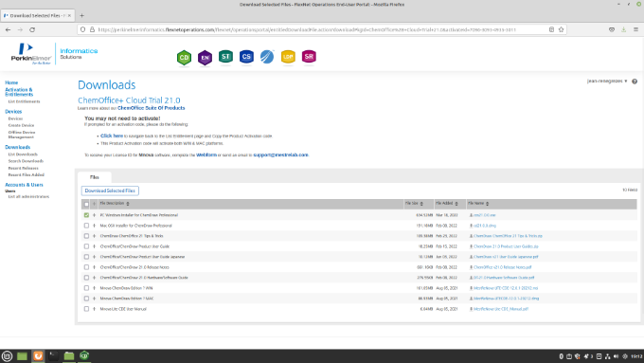The image size is (644, 363).
Task: Expand details for Tips & Tricks row
Action: tap(94, 236)
